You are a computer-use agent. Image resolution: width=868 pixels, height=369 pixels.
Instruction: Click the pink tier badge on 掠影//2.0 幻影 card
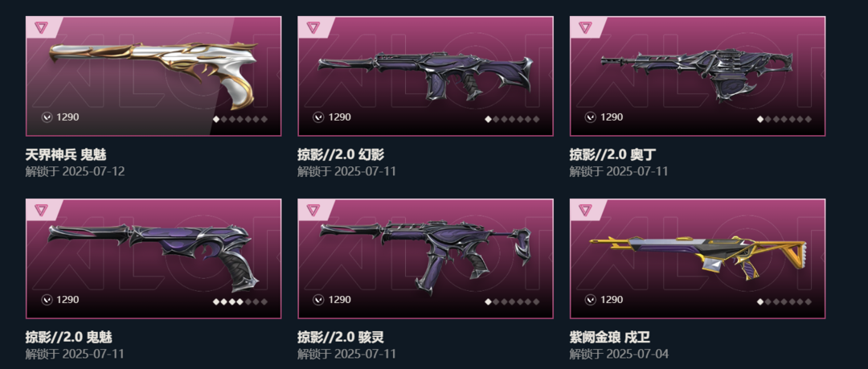(313, 27)
